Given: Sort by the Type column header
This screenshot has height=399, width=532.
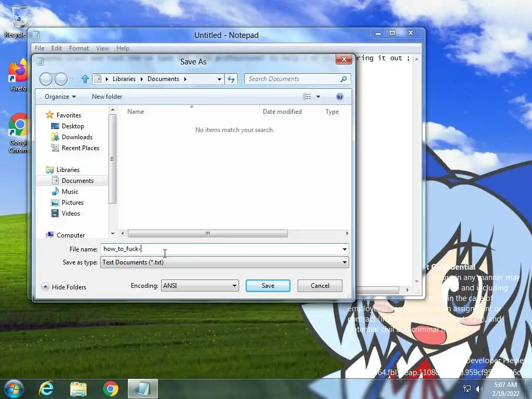Looking at the screenshot, I should pos(332,112).
